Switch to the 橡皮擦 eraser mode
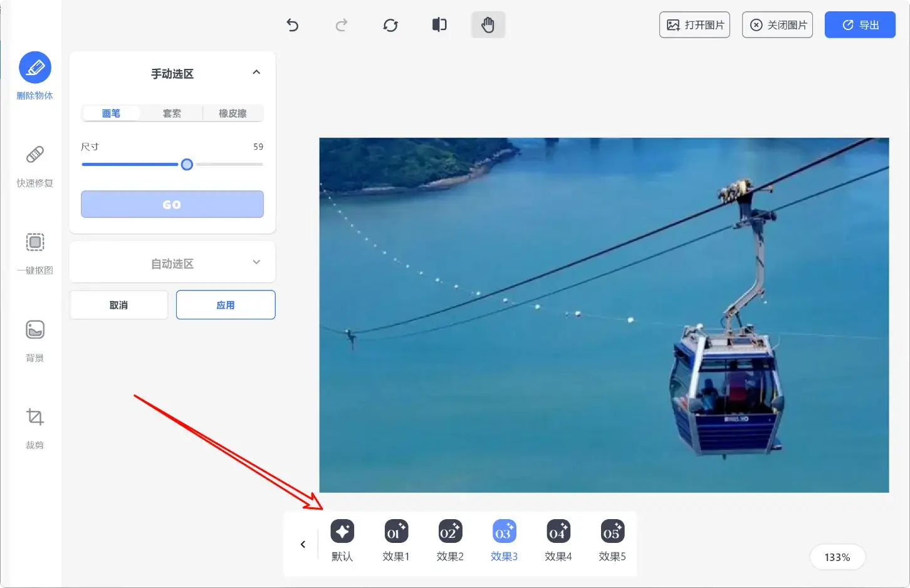Screen dimensions: 910x588 coord(233,113)
